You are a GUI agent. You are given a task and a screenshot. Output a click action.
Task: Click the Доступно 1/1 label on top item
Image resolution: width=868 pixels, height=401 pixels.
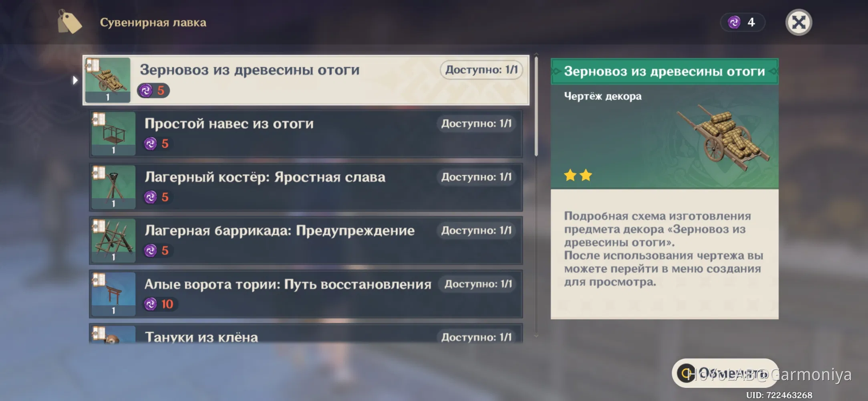[481, 69]
